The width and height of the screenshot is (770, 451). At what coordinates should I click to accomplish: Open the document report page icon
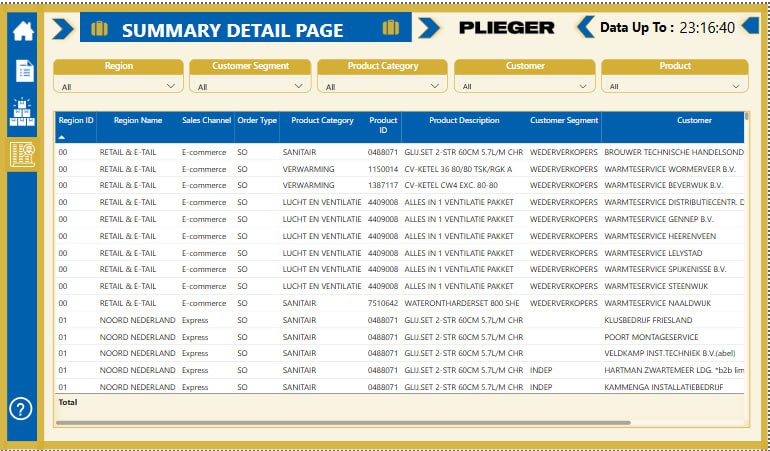tap(22, 70)
